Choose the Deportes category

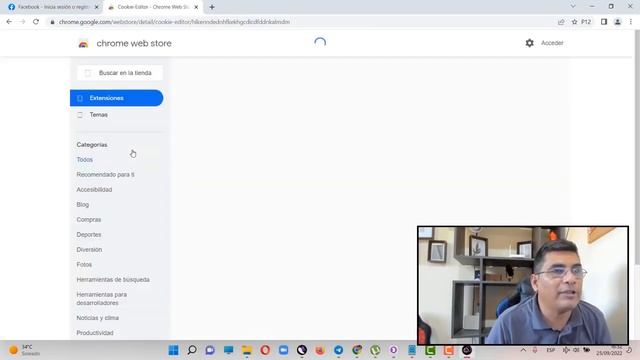[89, 235]
